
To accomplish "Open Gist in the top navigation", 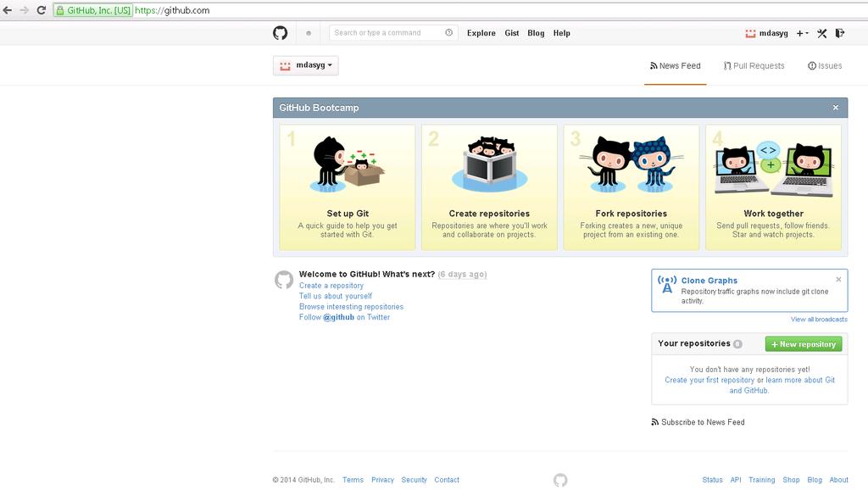I will [x=511, y=33].
